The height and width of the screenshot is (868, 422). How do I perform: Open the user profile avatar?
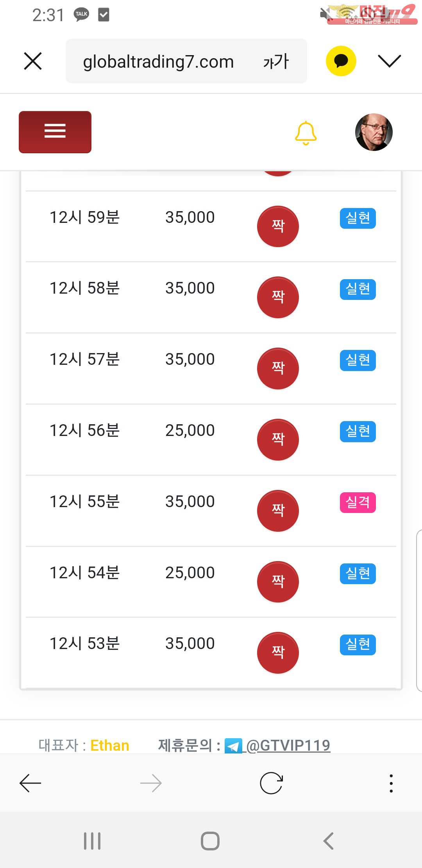pyautogui.click(x=374, y=132)
